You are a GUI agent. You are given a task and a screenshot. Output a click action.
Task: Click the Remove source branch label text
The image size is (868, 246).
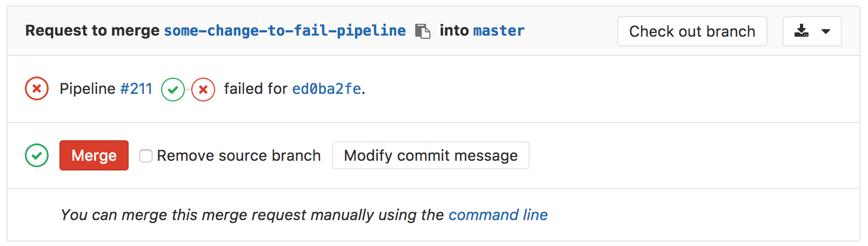(238, 155)
